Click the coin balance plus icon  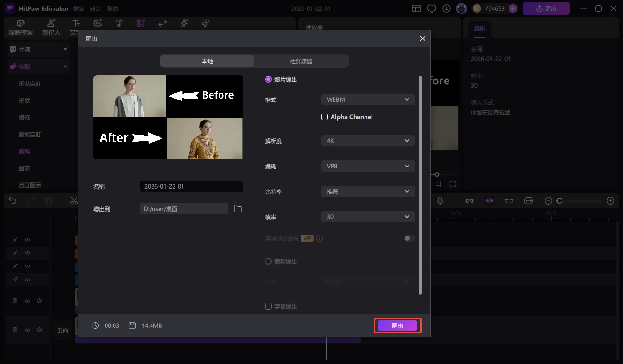click(513, 8)
